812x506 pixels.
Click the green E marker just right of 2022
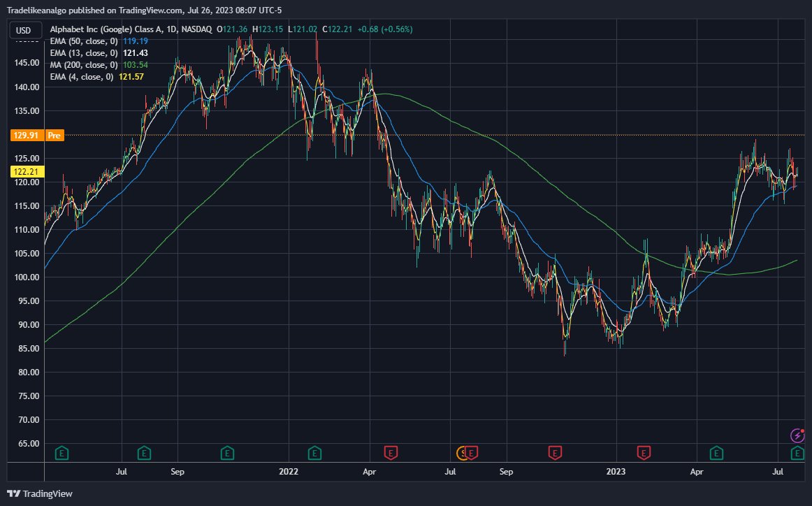314,453
